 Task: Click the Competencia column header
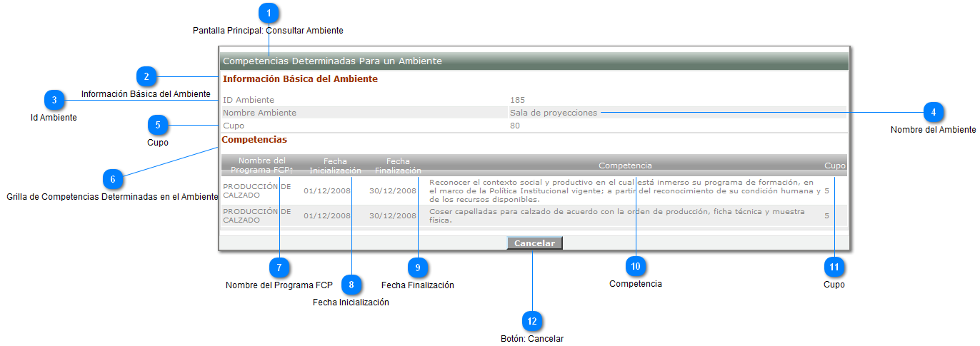pos(625,166)
